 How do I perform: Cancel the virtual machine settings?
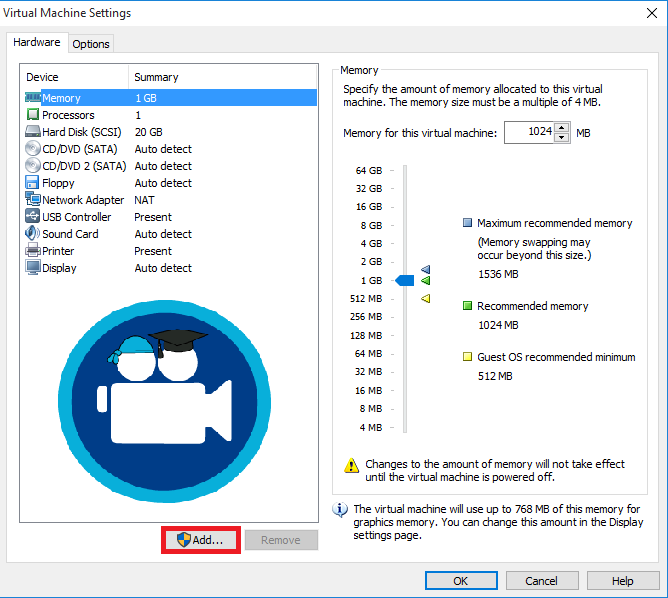coord(541,581)
